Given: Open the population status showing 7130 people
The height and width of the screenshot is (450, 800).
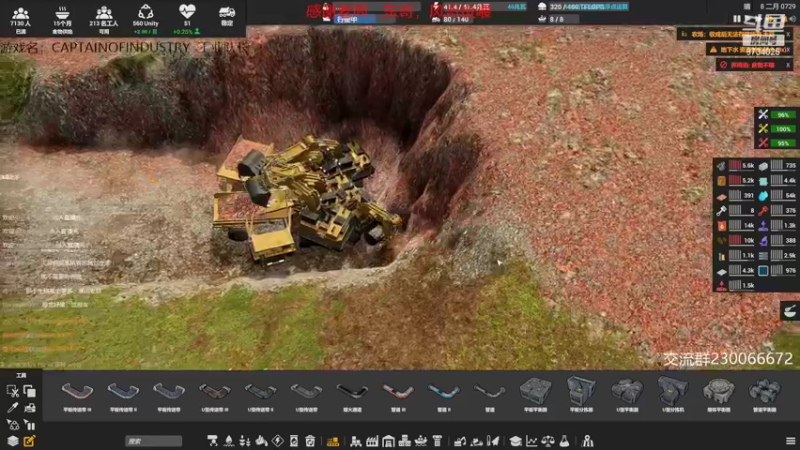Looking at the screenshot, I should (20, 19).
